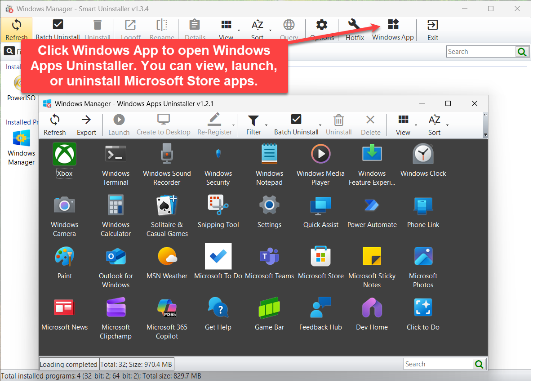The height and width of the screenshot is (392, 551).
Task: Open the View menu in Smart Uninstaller
Action: [226, 30]
